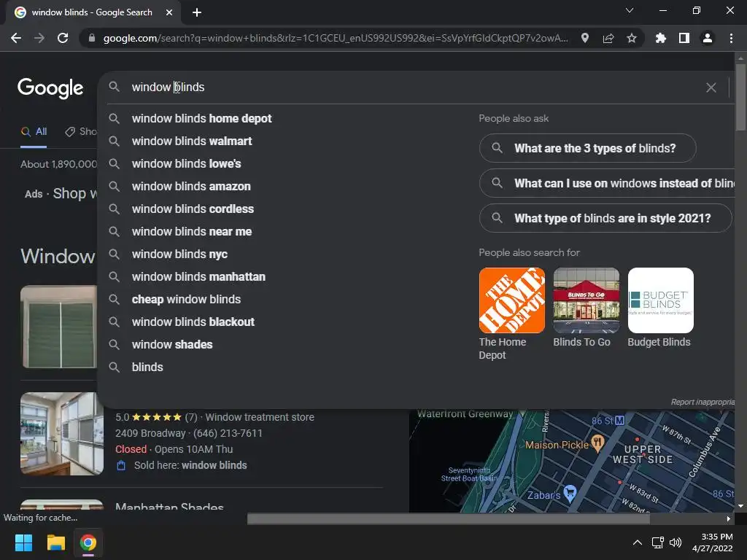The image size is (747, 560).
Task: Open the location permission icon in address bar
Action: 584,38
